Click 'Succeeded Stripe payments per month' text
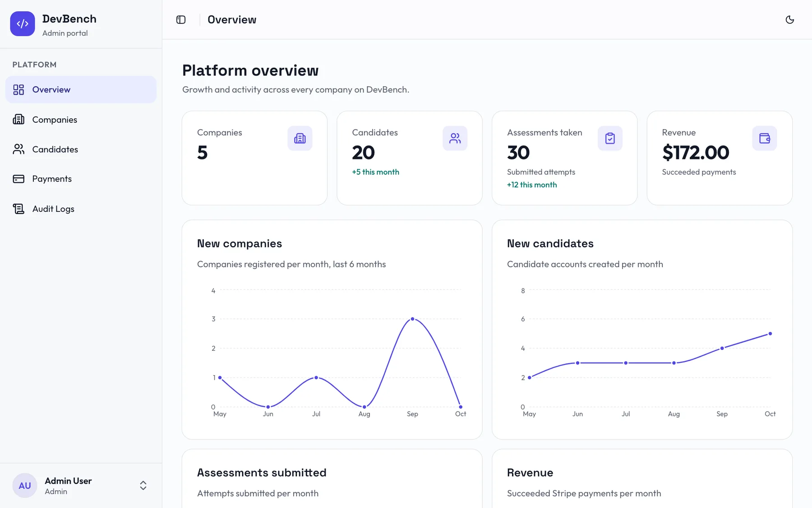Image resolution: width=812 pixels, height=508 pixels. [x=584, y=494]
